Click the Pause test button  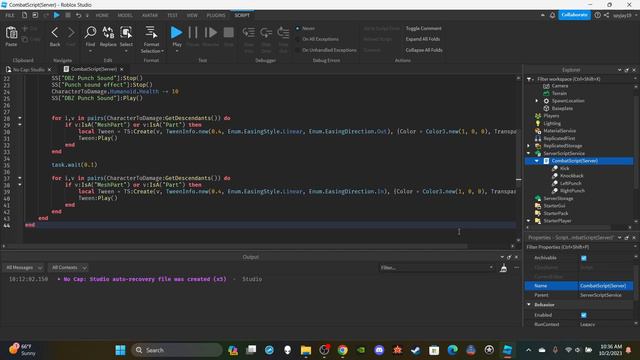pos(193,33)
